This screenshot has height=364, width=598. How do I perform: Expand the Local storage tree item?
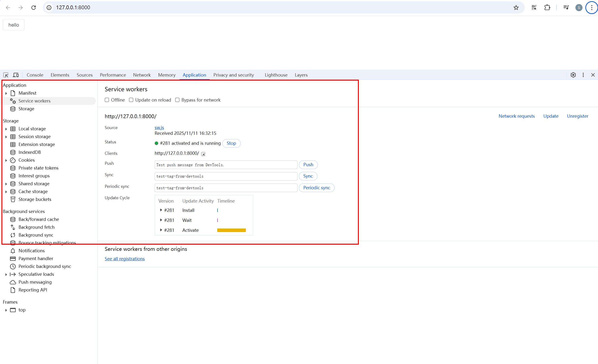tap(6, 129)
